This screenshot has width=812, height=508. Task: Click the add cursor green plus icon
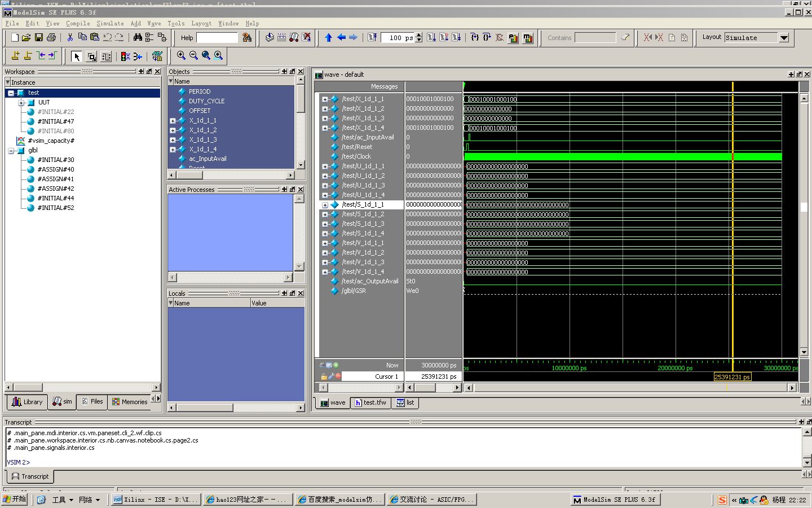point(336,365)
